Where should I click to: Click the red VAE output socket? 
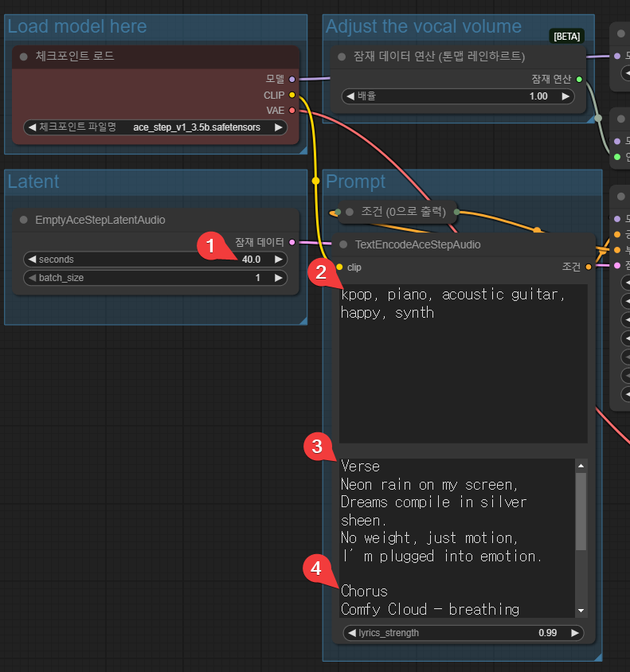(x=292, y=110)
